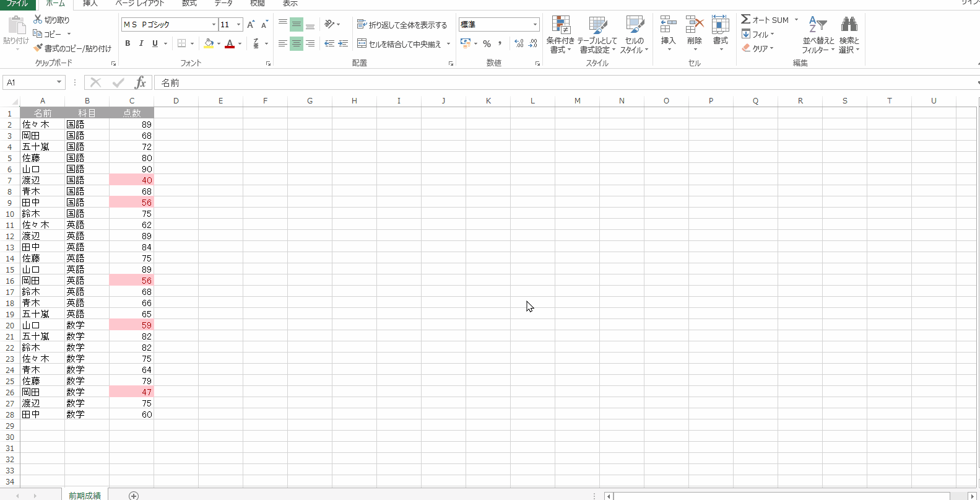
Task: Click the 切り取り scissors icon
Action: tap(38, 20)
